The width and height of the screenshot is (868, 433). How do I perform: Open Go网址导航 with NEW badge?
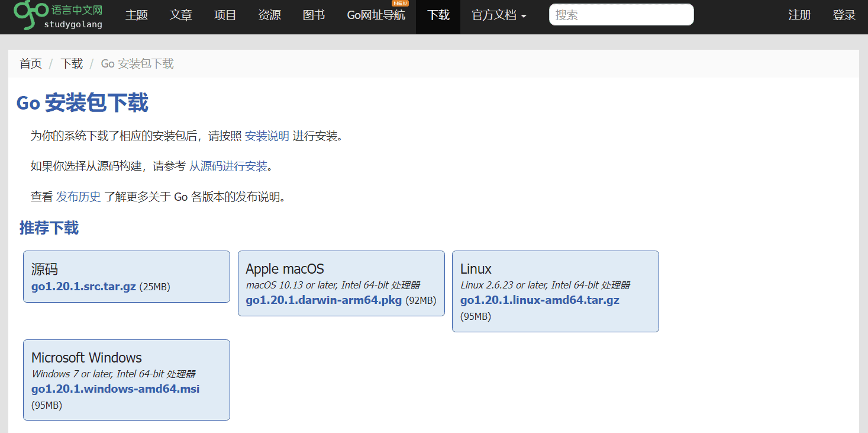(376, 15)
